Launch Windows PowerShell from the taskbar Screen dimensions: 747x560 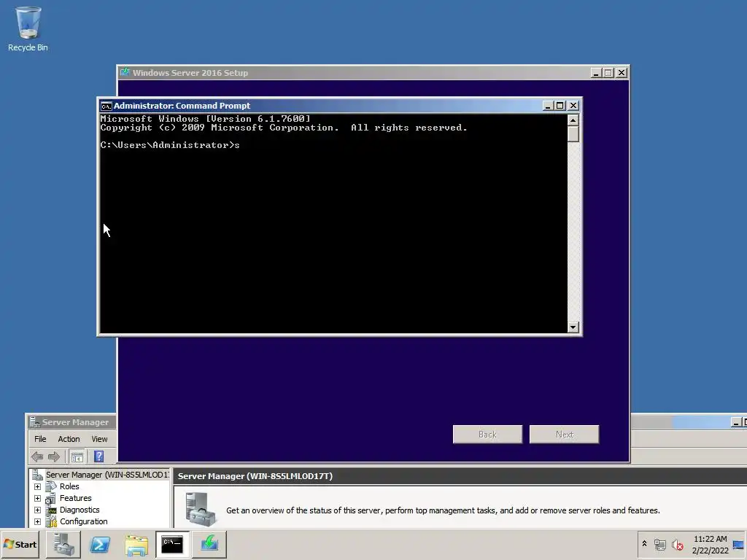pos(100,544)
